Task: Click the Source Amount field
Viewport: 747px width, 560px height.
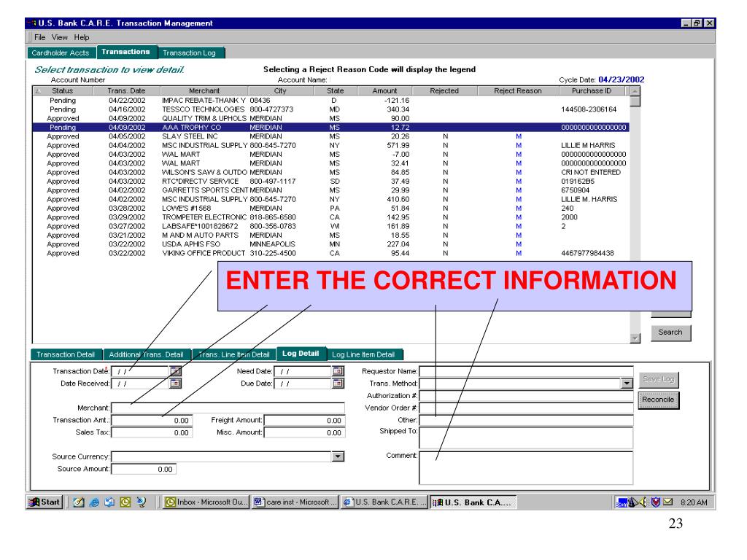Action: tap(144, 469)
